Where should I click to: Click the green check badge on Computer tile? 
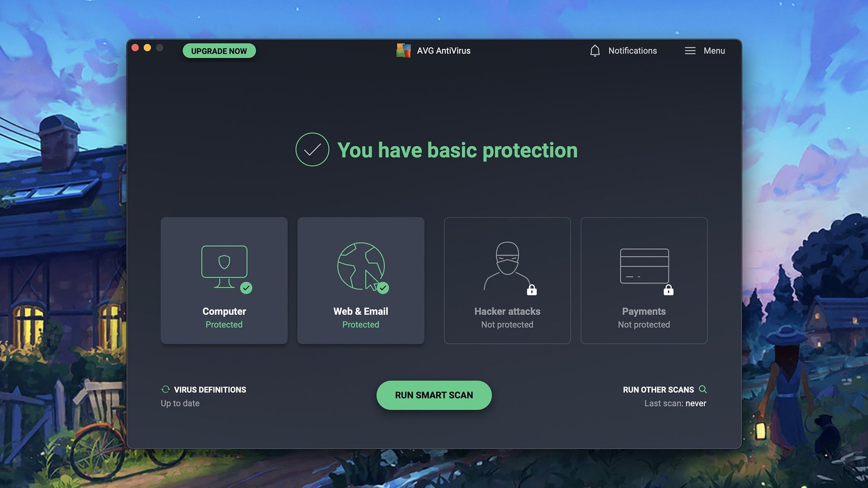point(246,288)
